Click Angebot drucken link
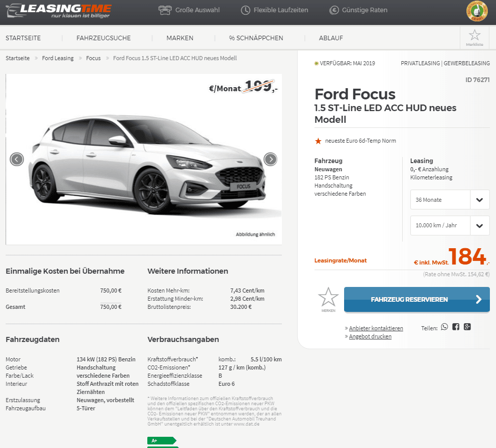Screen dimensions: 496x448 [370, 336]
